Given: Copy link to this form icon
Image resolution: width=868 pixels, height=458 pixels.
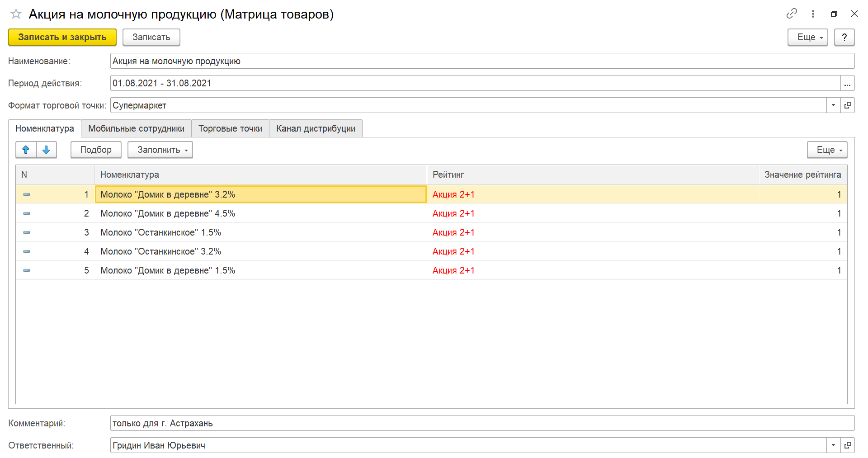Looking at the screenshot, I should click(792, 14).
